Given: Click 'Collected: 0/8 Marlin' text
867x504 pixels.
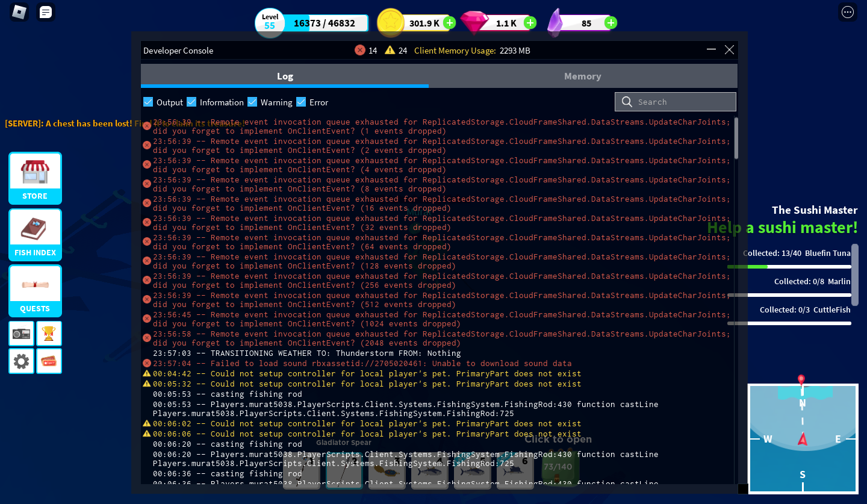Looking at the screenshot, I should pyautogui.click(x=812, y=281).
